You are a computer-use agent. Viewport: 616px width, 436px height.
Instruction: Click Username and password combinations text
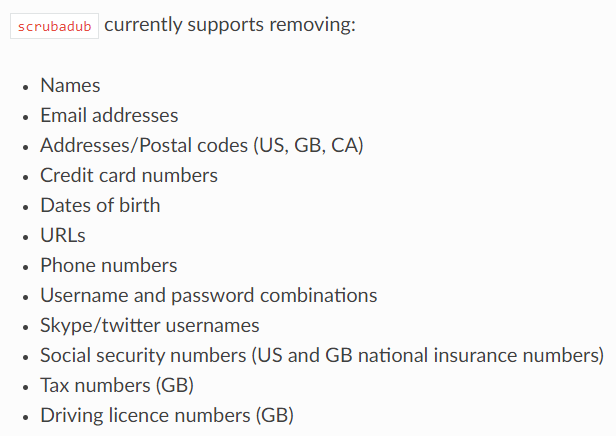pos(208,296)
